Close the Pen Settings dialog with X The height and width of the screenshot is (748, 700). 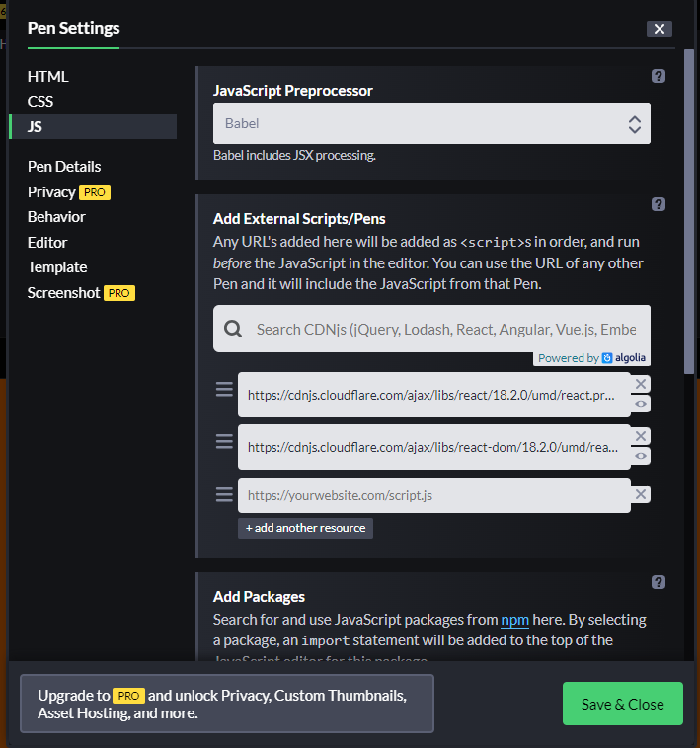pyautogui.click(x=659, y=29)
